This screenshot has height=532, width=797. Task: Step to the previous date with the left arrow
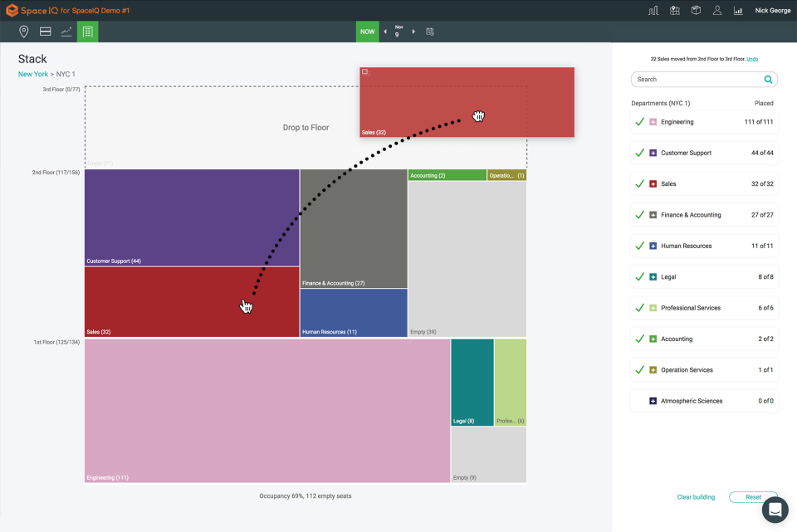click(x=384, y=32)
